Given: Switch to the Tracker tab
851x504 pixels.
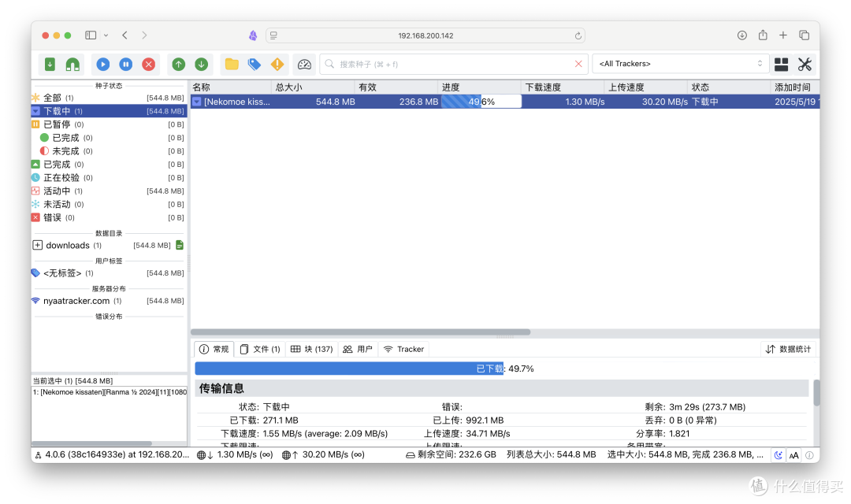Looking at the screenshot, I should 403,349.
